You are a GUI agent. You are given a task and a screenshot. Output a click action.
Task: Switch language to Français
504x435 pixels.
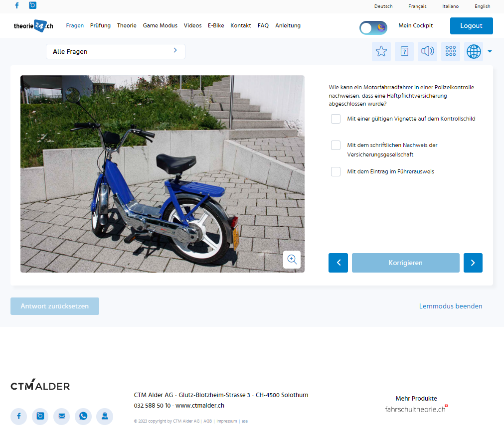(x=417, y=6)
